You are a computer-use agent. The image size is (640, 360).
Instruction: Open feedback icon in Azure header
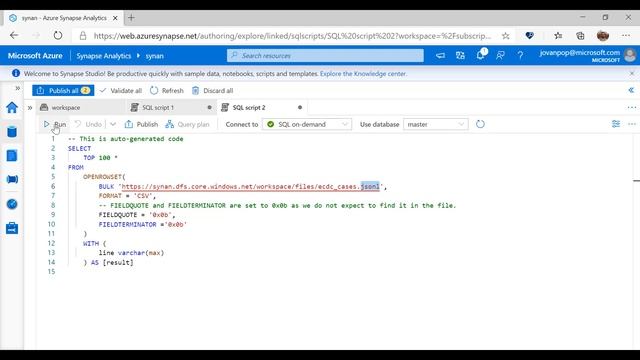point(500,56)
